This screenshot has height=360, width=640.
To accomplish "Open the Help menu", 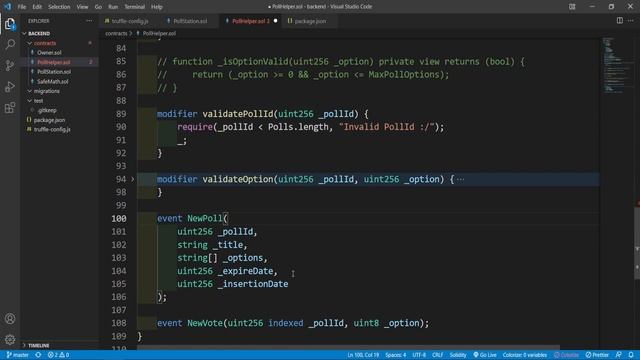I will tap(157, 7).
